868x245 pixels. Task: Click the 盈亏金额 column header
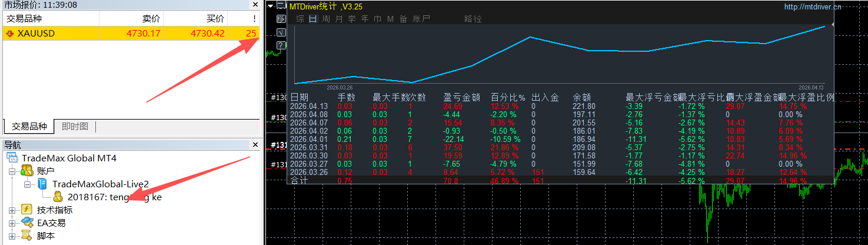point(461,97)
